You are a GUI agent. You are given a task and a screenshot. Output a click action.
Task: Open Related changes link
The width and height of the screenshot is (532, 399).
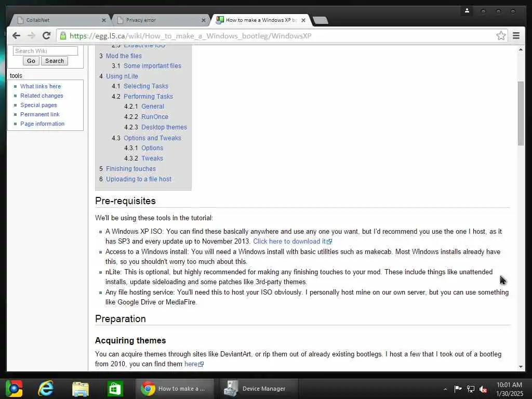(42, 96)
